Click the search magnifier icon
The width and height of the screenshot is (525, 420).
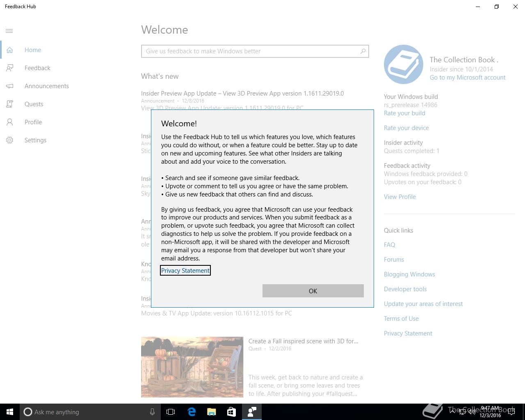tap(363, 51)
